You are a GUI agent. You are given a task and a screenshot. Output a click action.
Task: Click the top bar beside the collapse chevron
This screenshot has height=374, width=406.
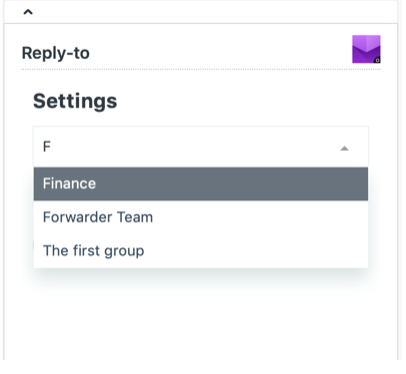(213, 12)
